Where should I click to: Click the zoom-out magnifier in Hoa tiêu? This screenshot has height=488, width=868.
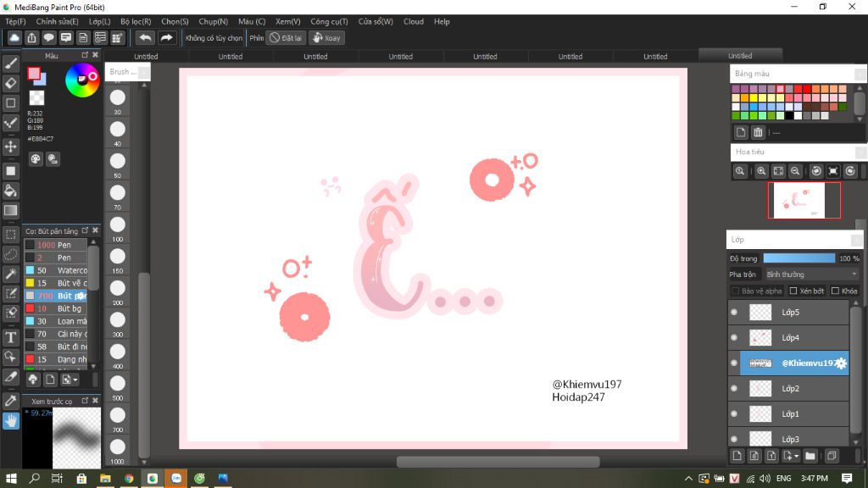point(795,171)
